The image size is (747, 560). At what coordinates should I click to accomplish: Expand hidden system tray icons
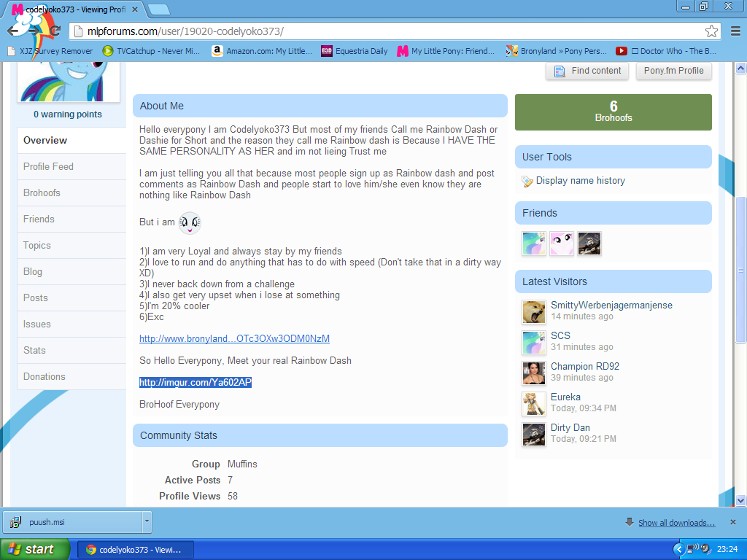[678, 549]
